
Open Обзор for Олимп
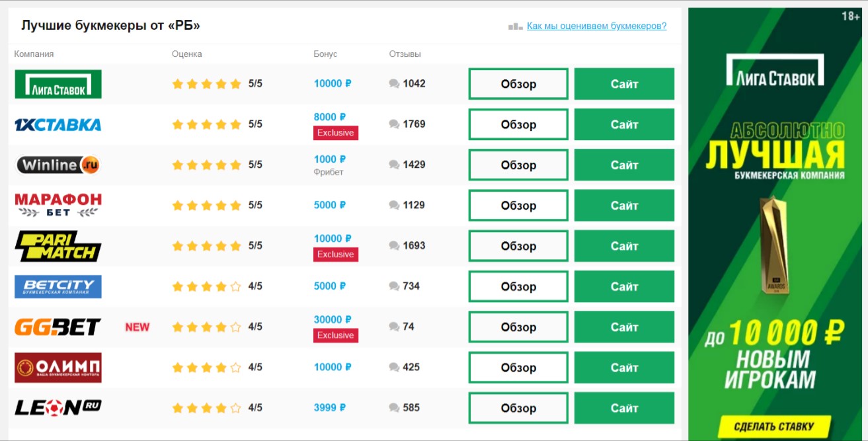pyautogui.click(x=518, y=368)
